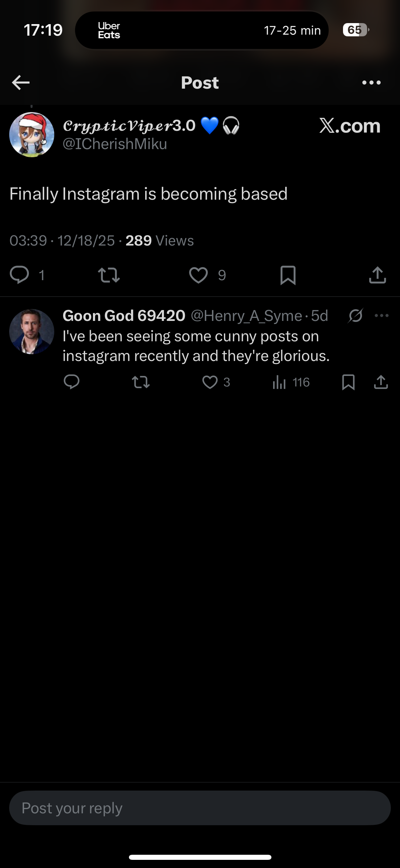Viewport: 400px width, 868px height.
Task: Open the three-dot menu beside Post title
Action: [x=371, y=83]
